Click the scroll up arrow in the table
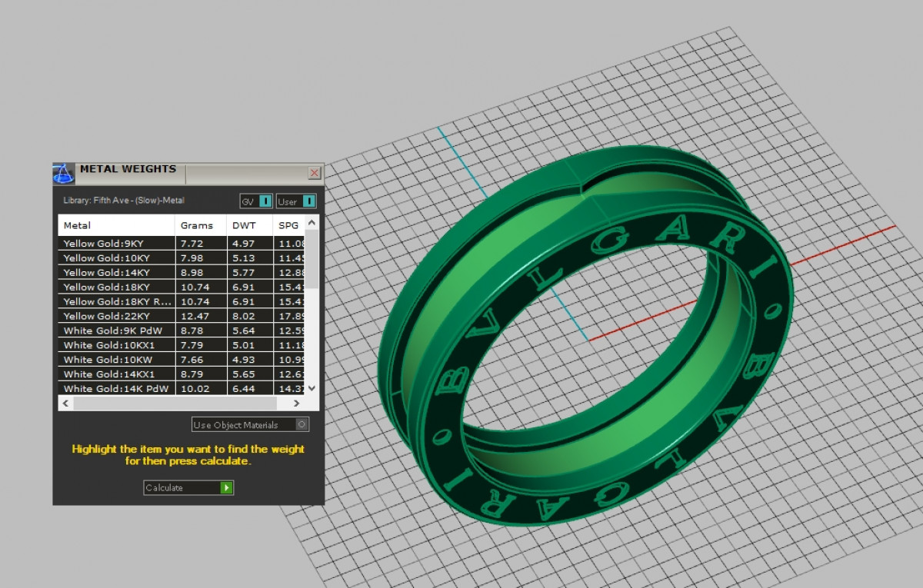 click(x=312, y=223)
